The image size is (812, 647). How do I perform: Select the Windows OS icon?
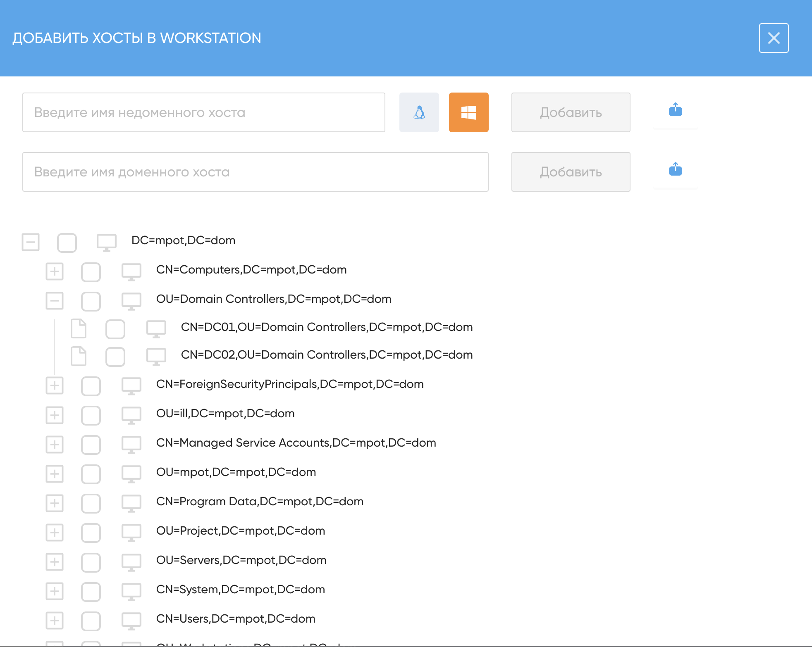click(468, 112)
